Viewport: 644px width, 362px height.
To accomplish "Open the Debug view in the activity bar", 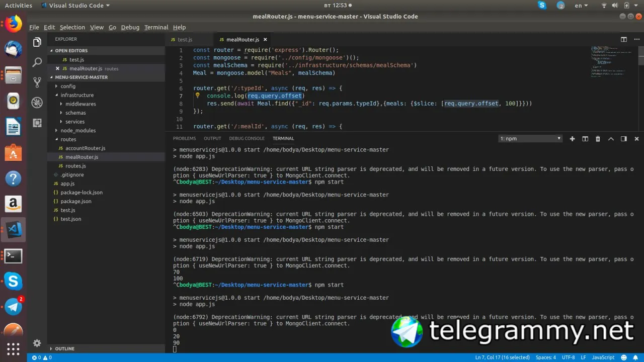I will tap(37, 103).
